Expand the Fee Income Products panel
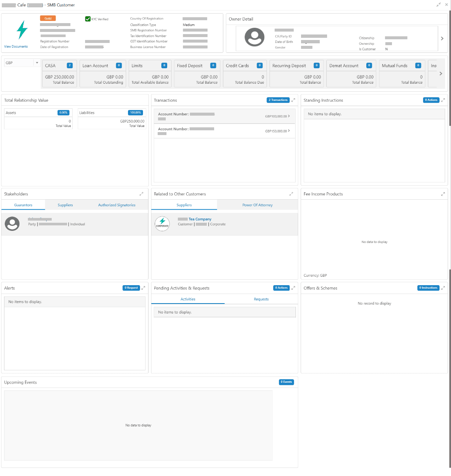451x476 pixels. point(443,194)
